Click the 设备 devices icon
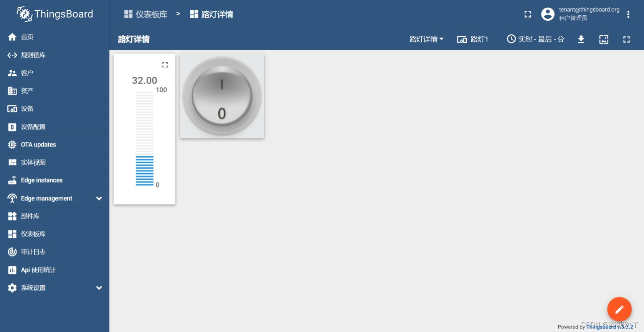 [12, 109]
